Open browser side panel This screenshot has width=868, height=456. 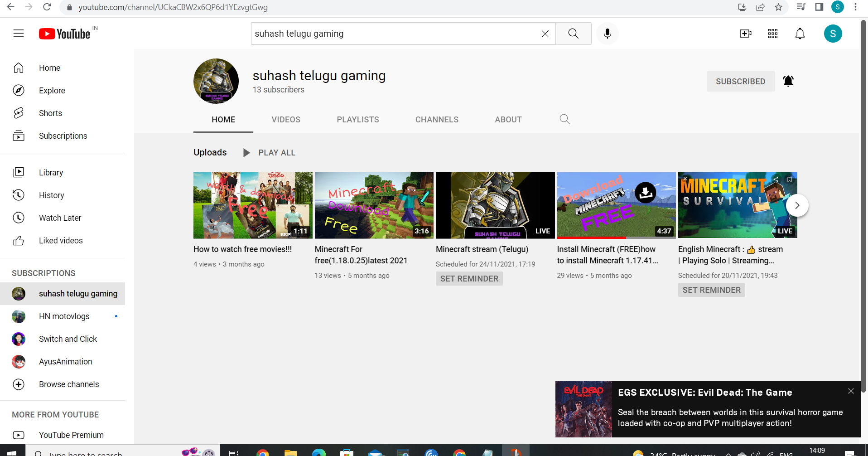(x=819, y=7)
